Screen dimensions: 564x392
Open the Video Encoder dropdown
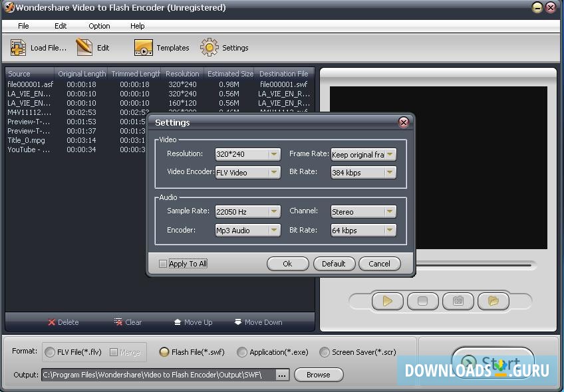click(x=247, y=173)
